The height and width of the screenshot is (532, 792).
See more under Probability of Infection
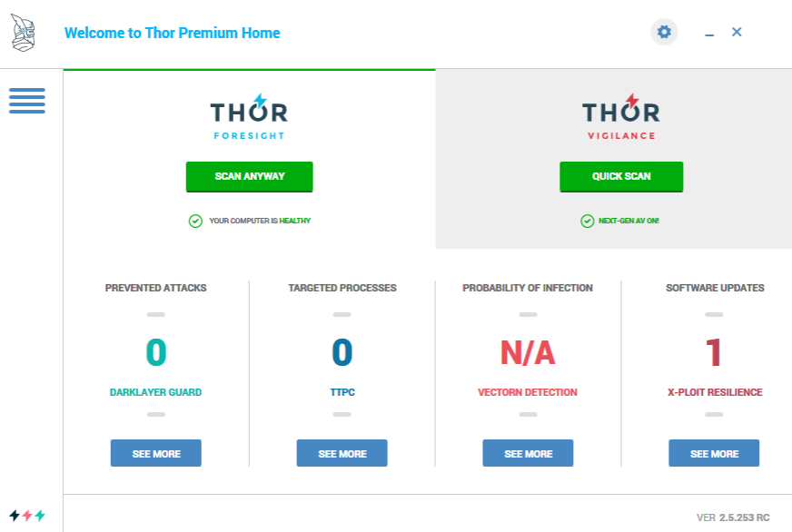click(x=528, y=453)
